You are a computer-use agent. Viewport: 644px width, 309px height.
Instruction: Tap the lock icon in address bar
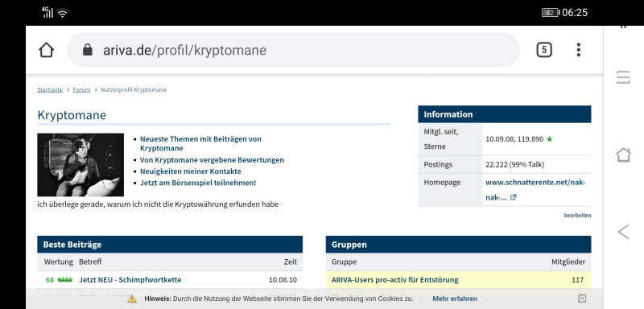[x=88, y=50]
